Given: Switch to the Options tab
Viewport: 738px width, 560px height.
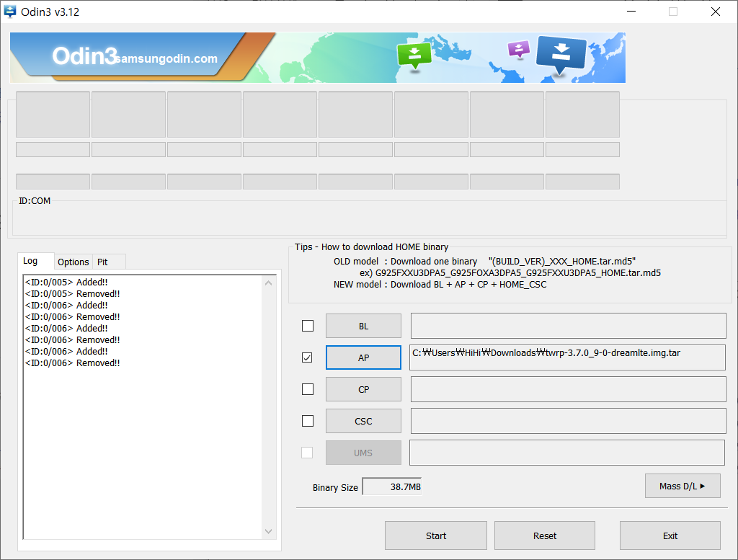Looking at the screenshot, I should click(73, 262).
